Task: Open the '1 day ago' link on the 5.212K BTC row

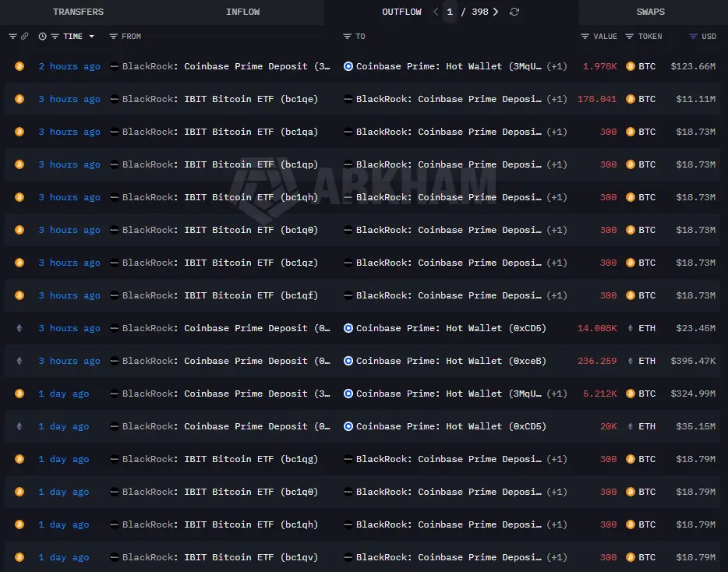Action: click(x=64, y=394)
